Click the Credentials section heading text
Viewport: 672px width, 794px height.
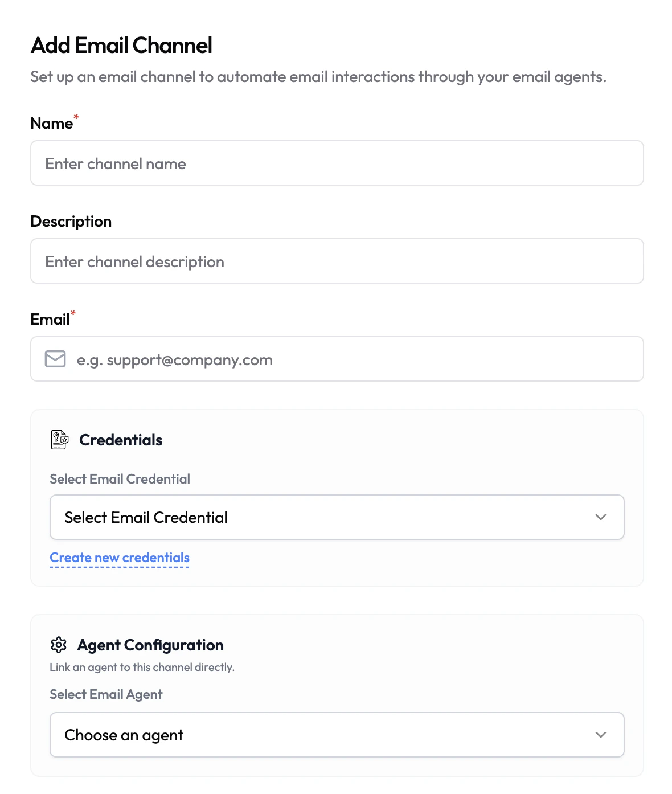coord(121,440)
